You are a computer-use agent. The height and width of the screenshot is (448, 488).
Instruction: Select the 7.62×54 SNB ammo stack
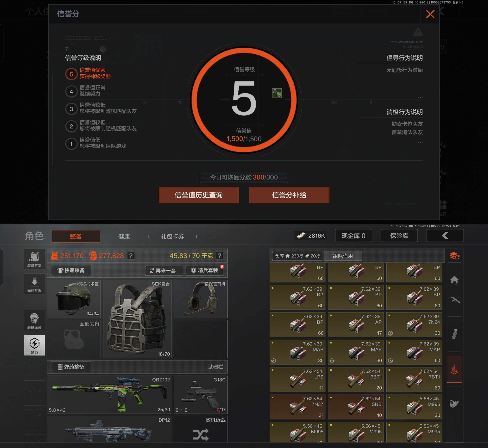[356, 407]
